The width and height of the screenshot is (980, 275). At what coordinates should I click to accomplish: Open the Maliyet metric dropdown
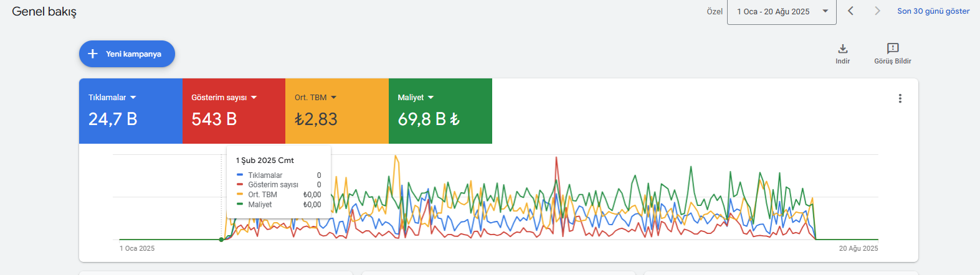pos(431,98)
